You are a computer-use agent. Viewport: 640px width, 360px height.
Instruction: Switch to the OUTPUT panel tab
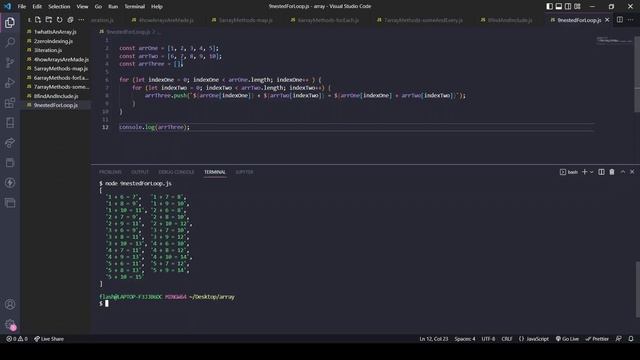click(140, 172)
